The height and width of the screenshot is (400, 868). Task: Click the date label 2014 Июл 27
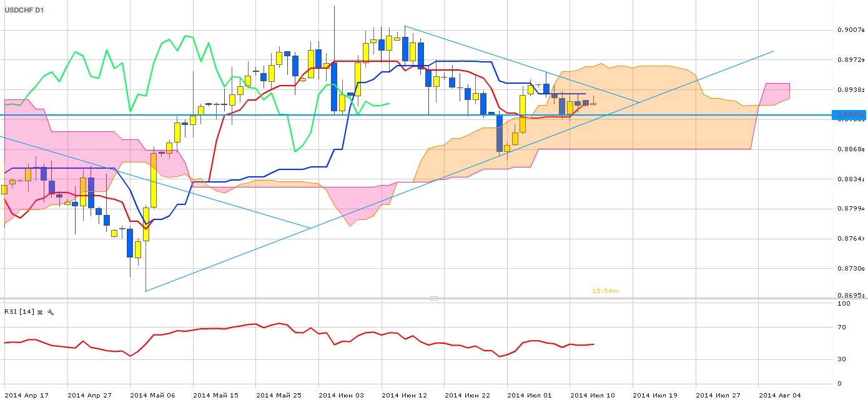[718, 395]
